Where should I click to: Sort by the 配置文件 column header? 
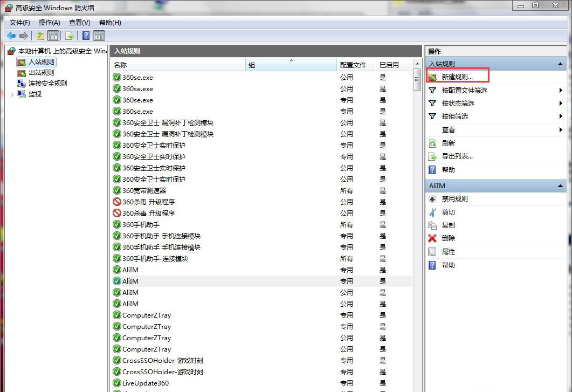pyautogui.click(x=356, y=65)
